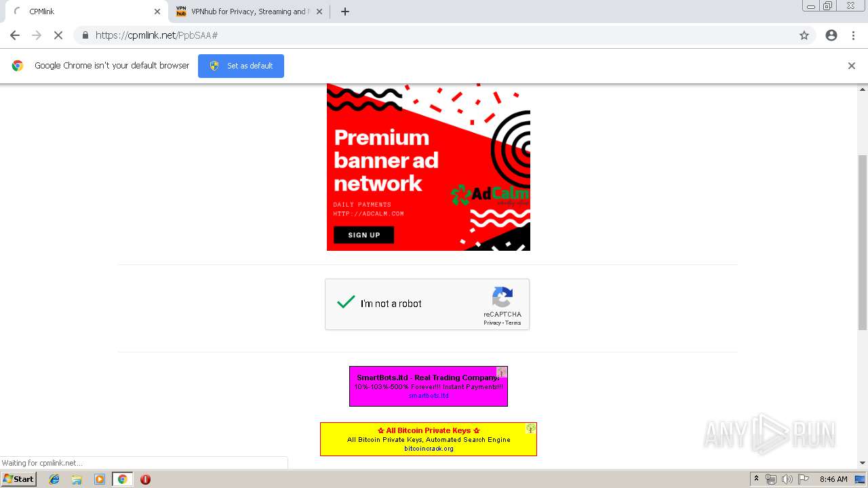This screenshot has height=488, width=868.
Task: Close the CPMlink tab
Action: click(157, 12)
